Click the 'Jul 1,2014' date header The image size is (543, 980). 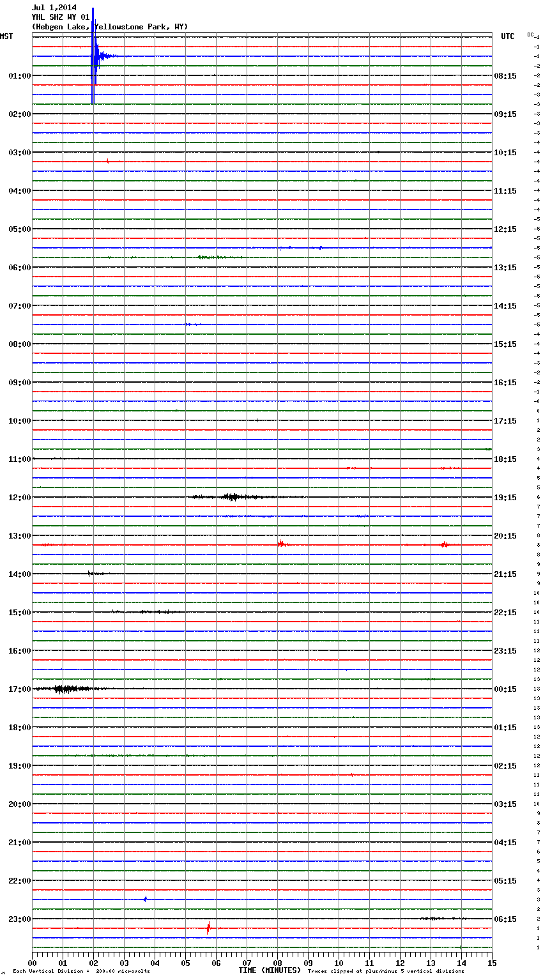[x=54, y=8]
